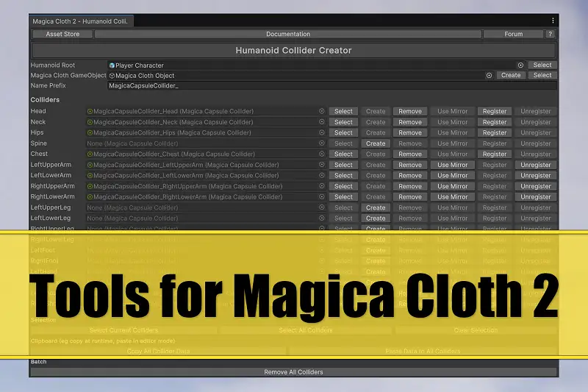
Task: Click Unregister in LeftUpperArm row
Action: click(536, 165)
